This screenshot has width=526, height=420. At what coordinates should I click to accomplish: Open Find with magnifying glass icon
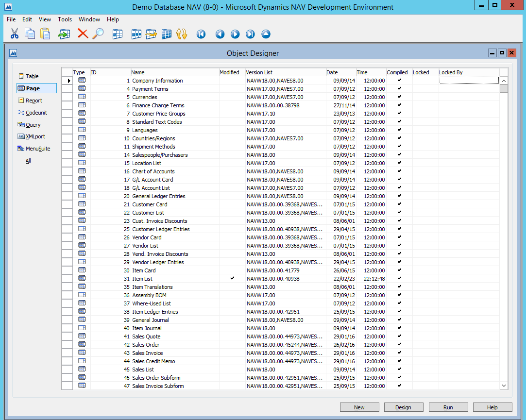[x=98, y=34]
